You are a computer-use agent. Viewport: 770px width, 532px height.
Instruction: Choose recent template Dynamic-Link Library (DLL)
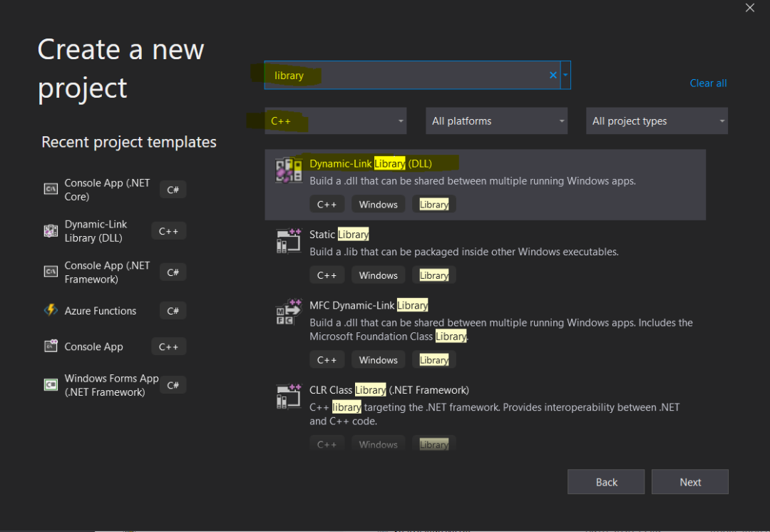tap(96, 231)
